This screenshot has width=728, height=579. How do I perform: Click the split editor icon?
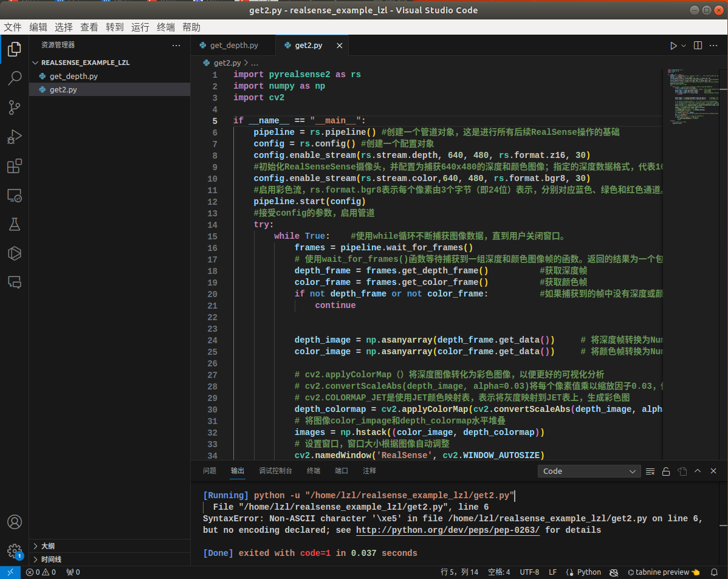(698, 46)
